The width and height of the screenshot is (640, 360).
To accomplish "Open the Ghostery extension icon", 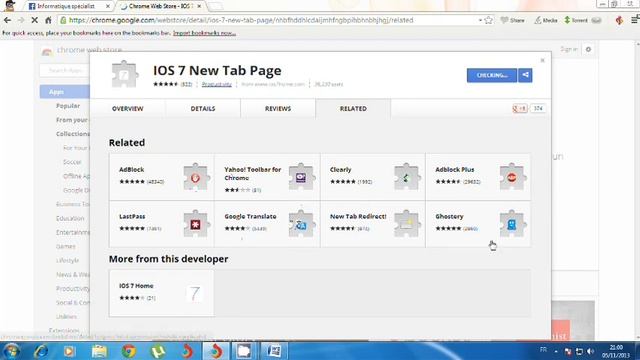I will [x=512, y=224].
